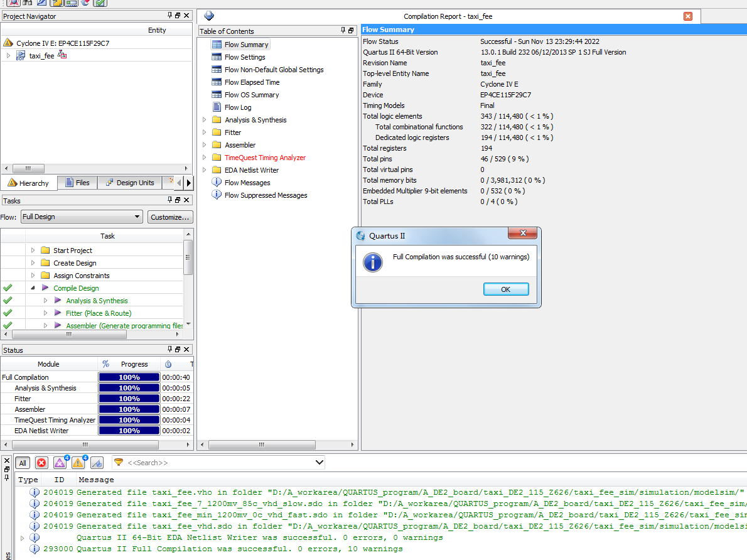
Task: Click the taxi_fee BDF entity icon
Action: coord(21,56)
